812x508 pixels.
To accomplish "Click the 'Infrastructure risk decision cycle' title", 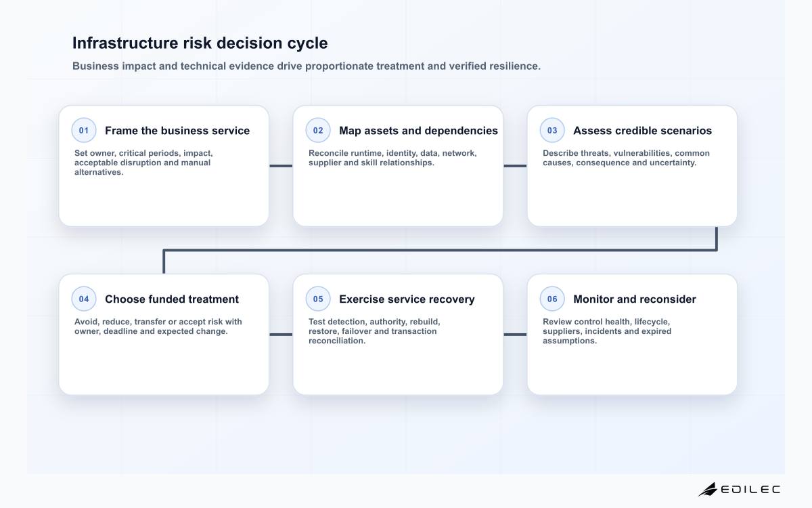I will [x=200, y=43].
